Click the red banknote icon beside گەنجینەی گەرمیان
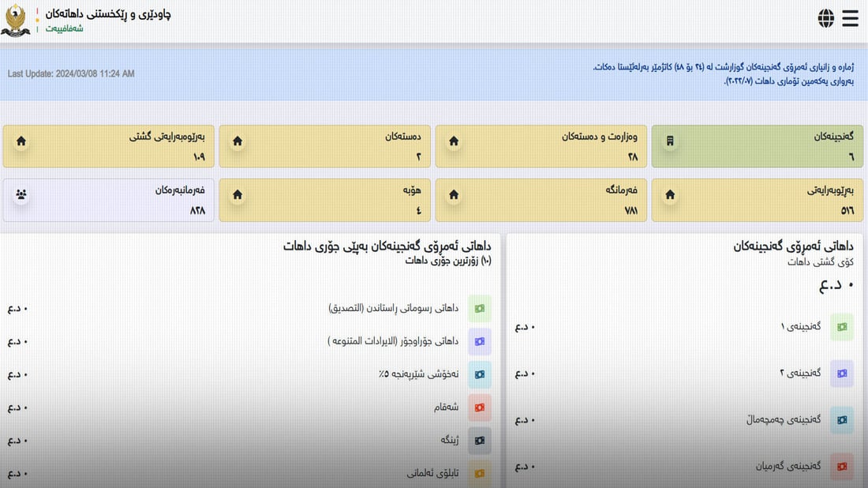868x488 pixels. pos(841,466)
